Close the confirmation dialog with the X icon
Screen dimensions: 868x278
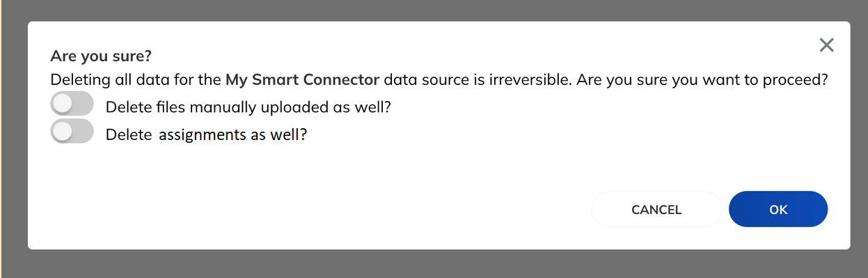(x=826, y=45)
